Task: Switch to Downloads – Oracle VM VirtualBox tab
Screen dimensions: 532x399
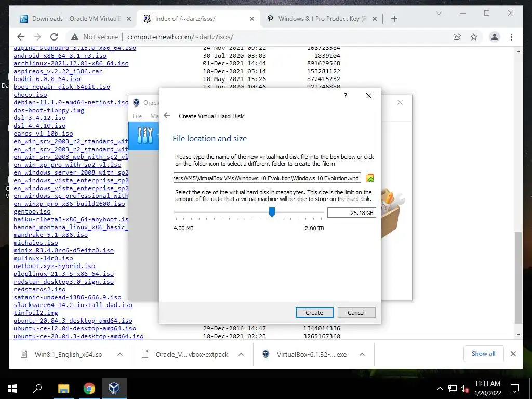Action: tap(75, 19)
